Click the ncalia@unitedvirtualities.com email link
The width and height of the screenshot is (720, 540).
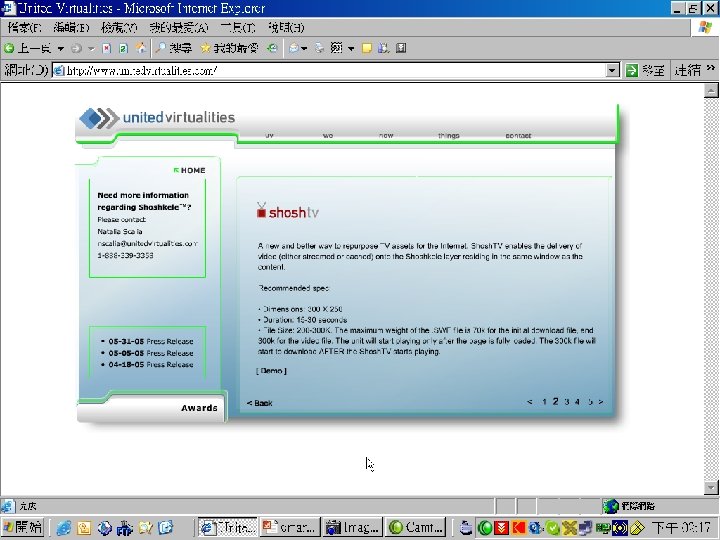point(147,243)
